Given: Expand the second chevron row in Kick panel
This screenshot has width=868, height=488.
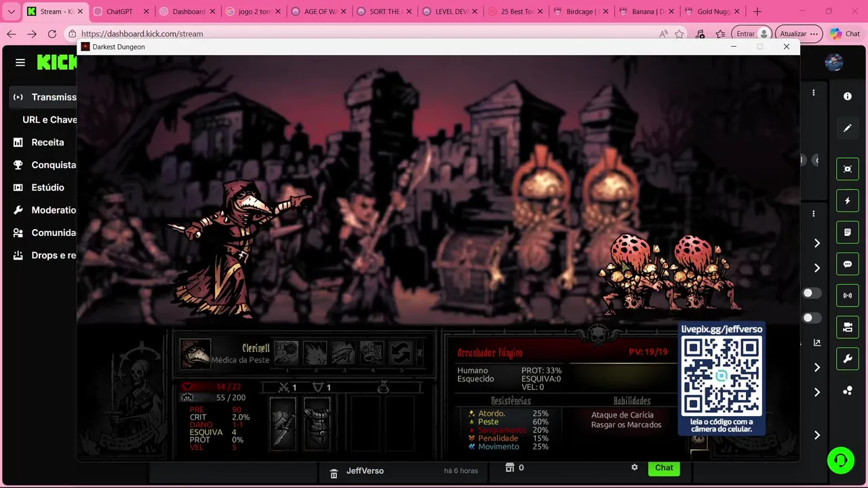Looking at the screenshot, I should pos(817,268).
